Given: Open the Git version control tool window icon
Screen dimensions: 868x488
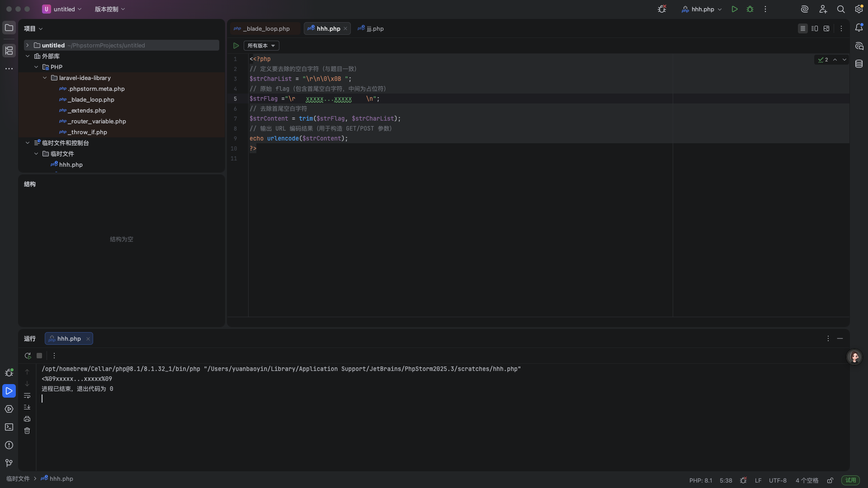Looking at the screenshot, I should click(9, 463).
